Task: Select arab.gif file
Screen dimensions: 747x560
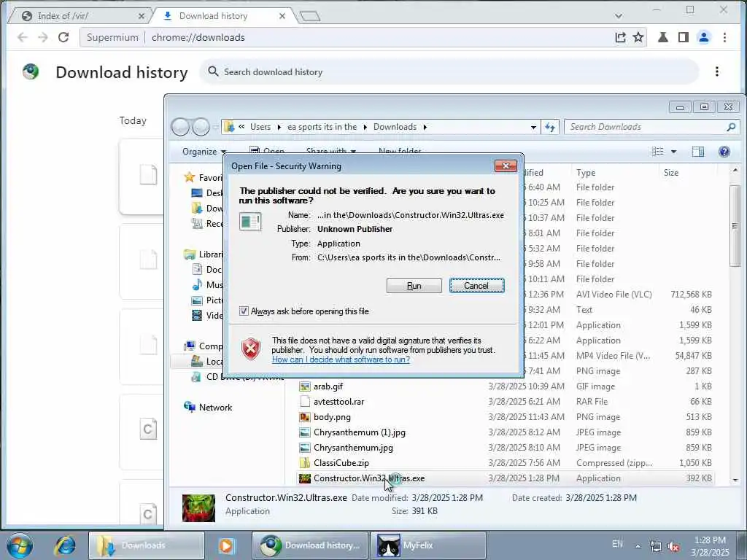Action: click(x=328, y=386)
